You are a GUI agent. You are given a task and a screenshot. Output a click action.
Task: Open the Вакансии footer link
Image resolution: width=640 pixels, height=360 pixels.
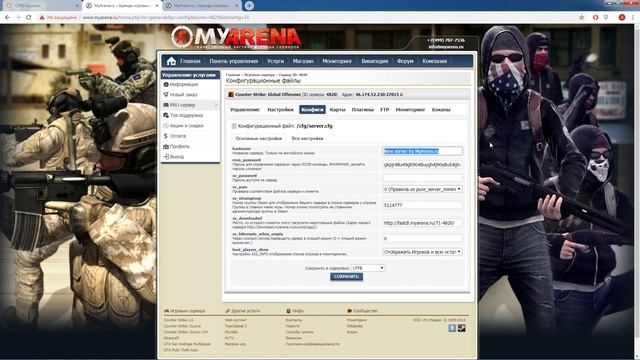(293, 338)
